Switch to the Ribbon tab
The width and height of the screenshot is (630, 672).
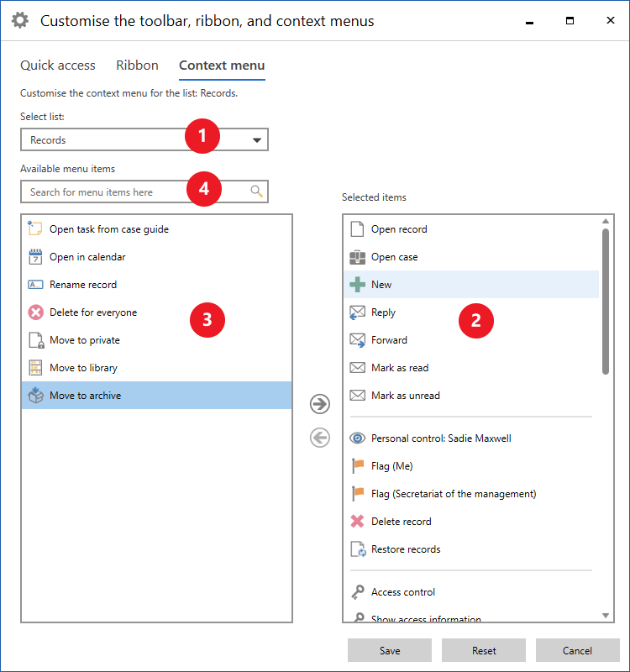pyautogui.click(x=137, y=65)
